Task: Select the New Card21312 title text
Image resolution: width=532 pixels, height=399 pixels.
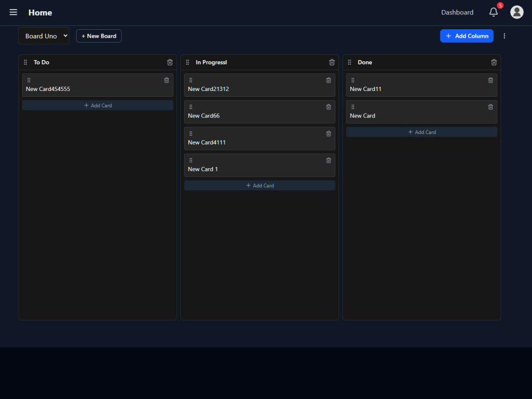Action: click(209, 89)
